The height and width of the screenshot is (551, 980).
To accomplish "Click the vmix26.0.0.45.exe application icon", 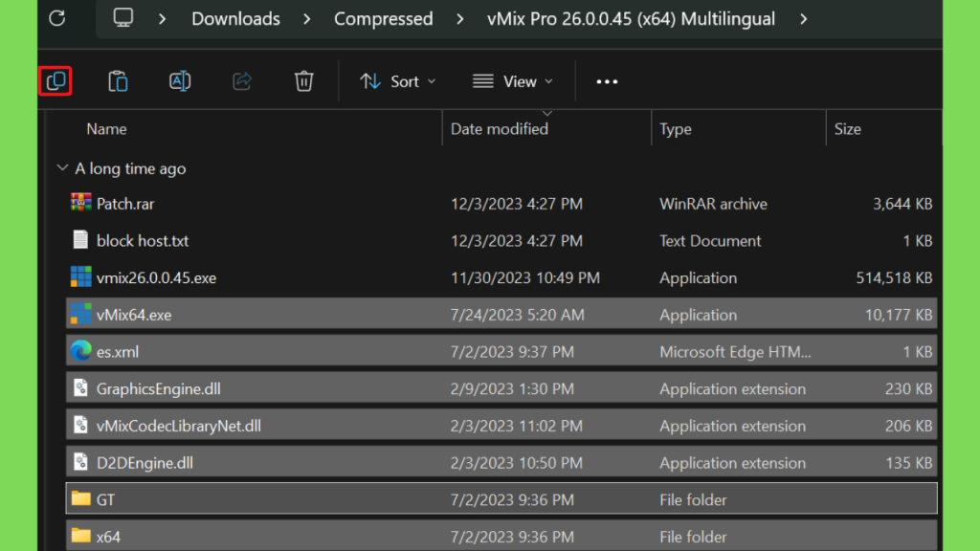I will click(80, 277).
